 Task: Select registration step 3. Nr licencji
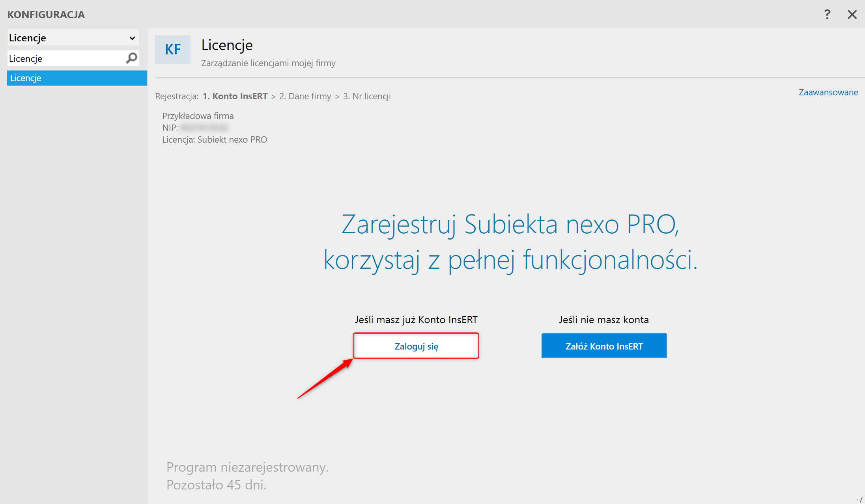(x=367, y=96)
